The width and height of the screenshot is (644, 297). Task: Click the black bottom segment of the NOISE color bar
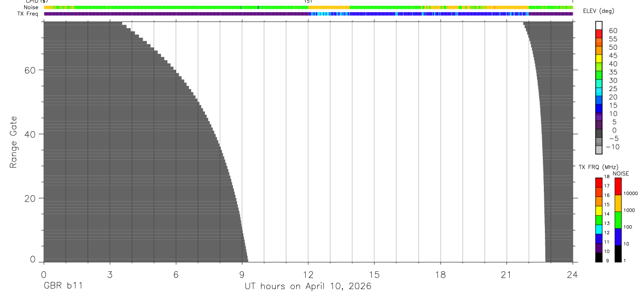pyautogui.click(x=618, y=254)
